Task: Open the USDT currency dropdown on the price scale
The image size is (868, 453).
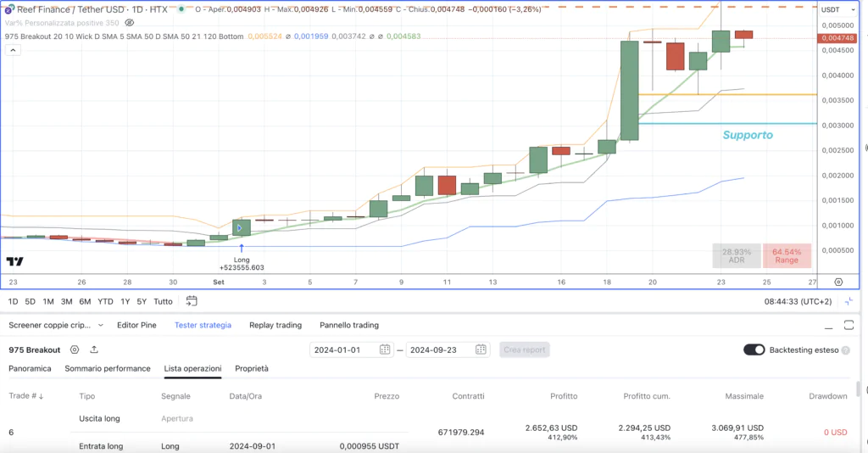Action: coord(832,9)
